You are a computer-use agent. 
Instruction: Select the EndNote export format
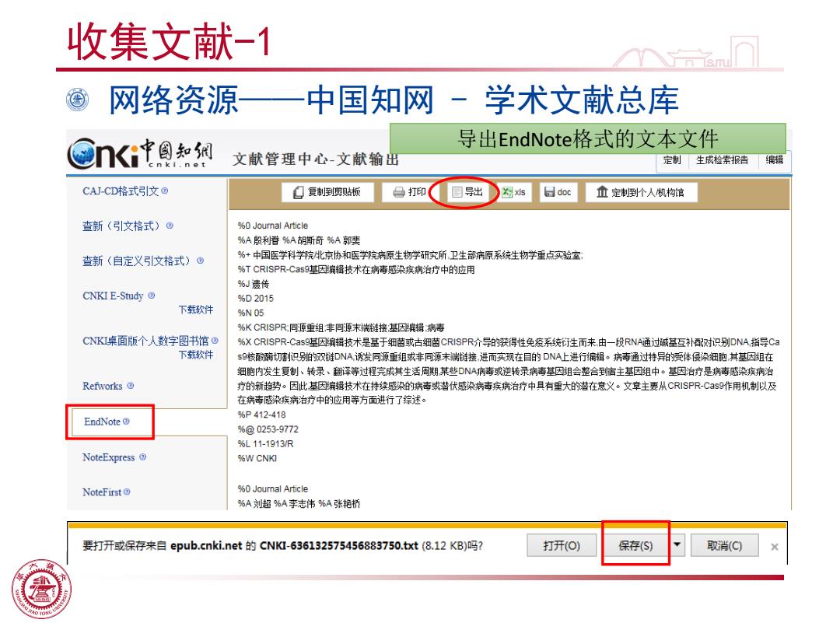pyautogui.click(x=102, y=422)
